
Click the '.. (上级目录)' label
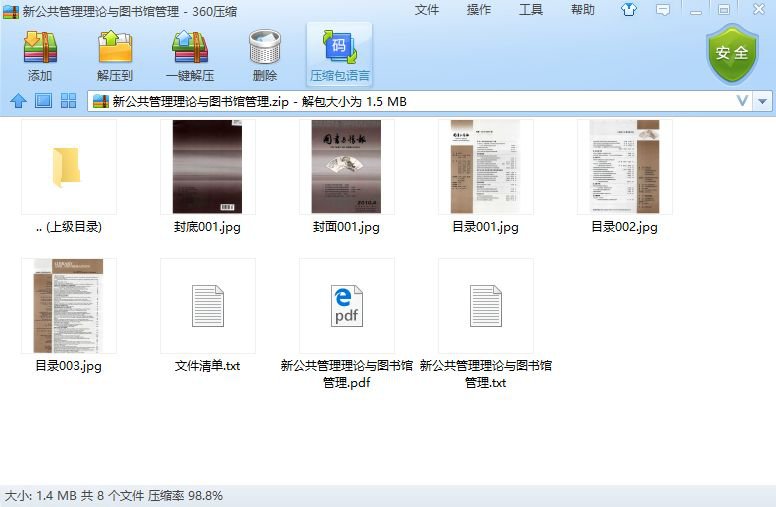tap(69, 227)
